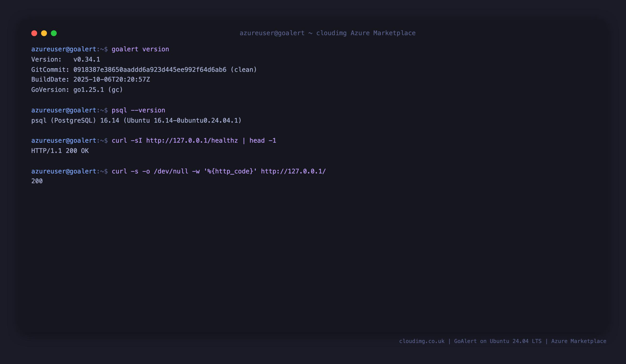Click the 'psql --version' command
626x364 pixels.
(138, 110)
